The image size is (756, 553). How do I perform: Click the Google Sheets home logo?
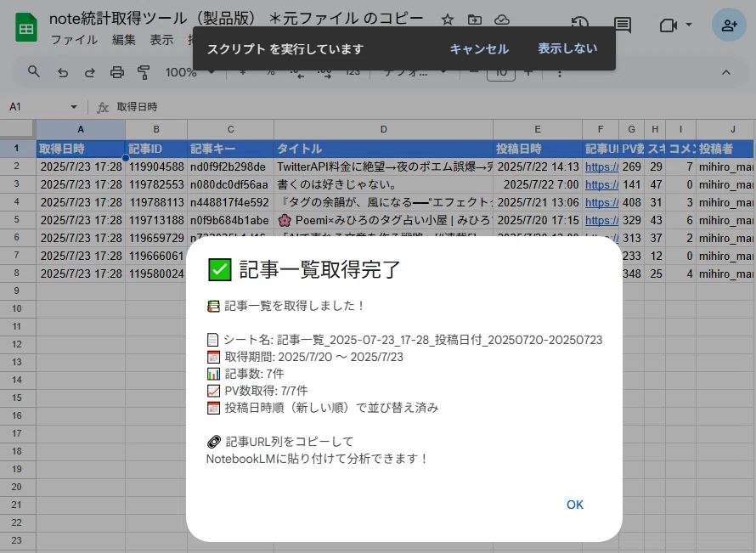coord(26,28)
